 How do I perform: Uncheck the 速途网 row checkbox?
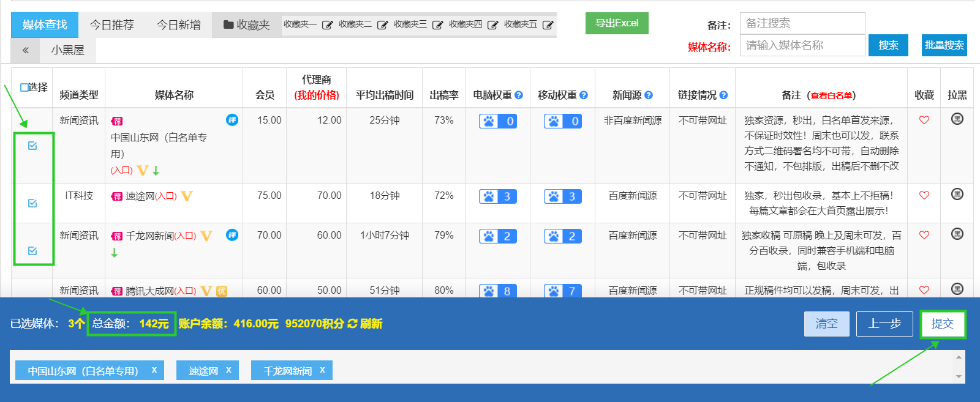(32, 203)
